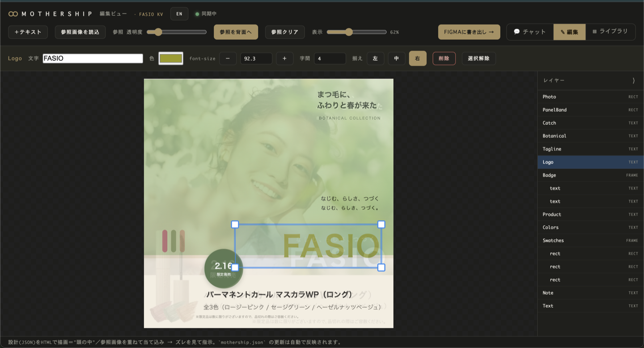Click the まつ毛に、ふわりと春が来た catch copy
The height and width of the screenshot is (348, 644).
347,100
